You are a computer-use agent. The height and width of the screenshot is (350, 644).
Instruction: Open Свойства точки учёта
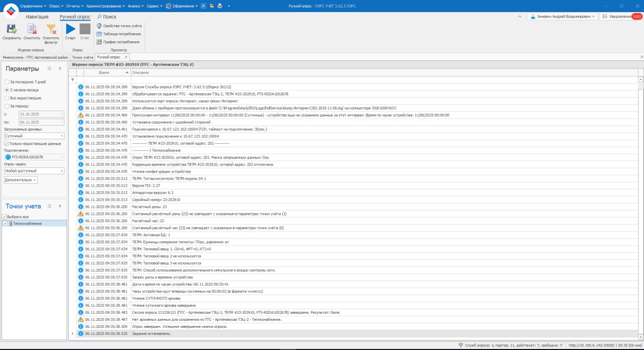pos(119,26)
